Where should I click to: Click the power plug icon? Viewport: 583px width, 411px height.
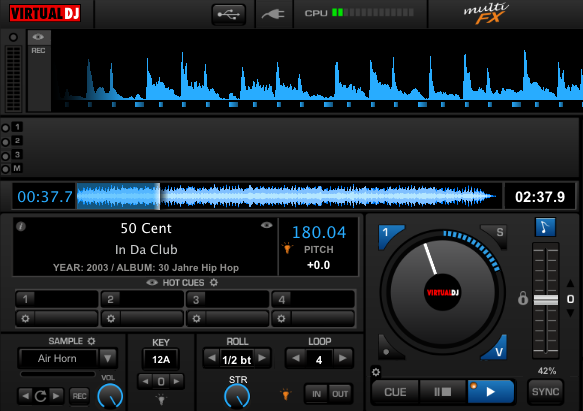273,14
